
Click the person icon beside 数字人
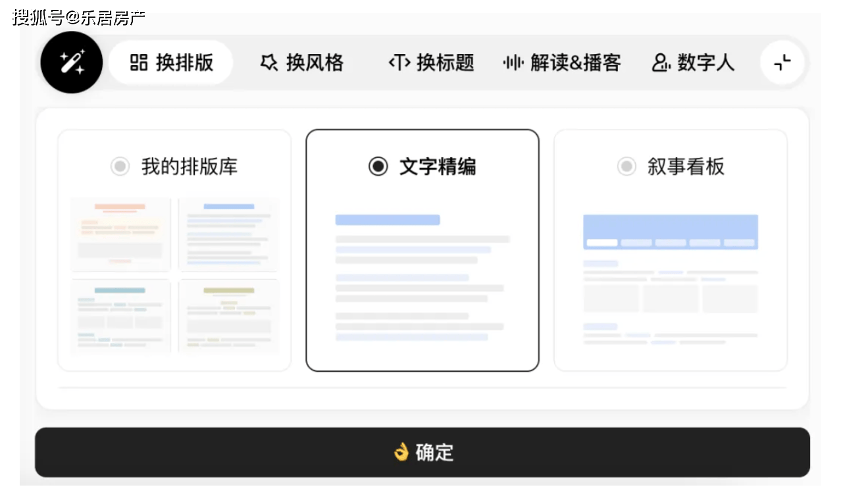tap(660, 63)
